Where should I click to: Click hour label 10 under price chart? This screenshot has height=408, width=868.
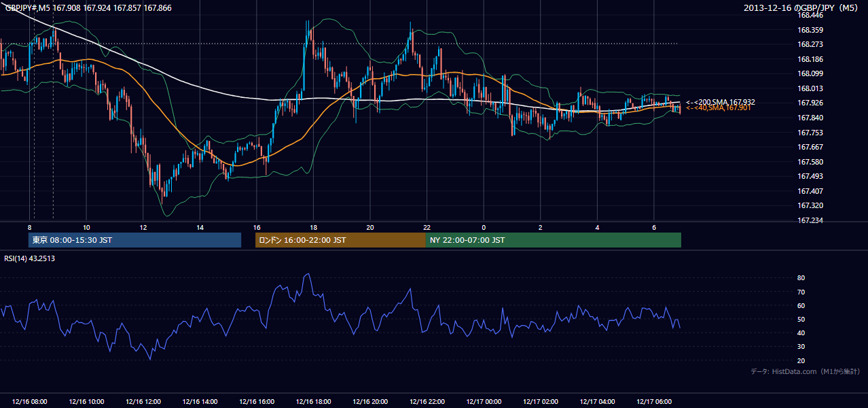point(86,227)
